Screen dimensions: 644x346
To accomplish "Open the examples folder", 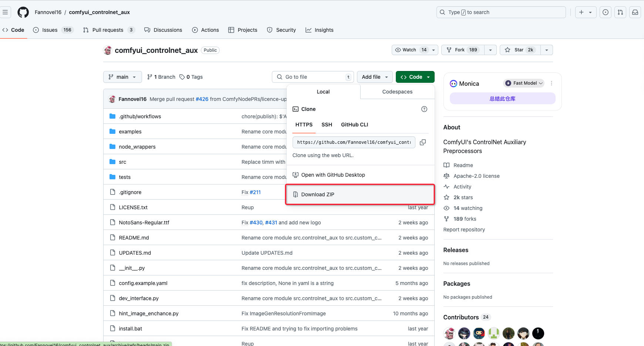I will point(130,132).
